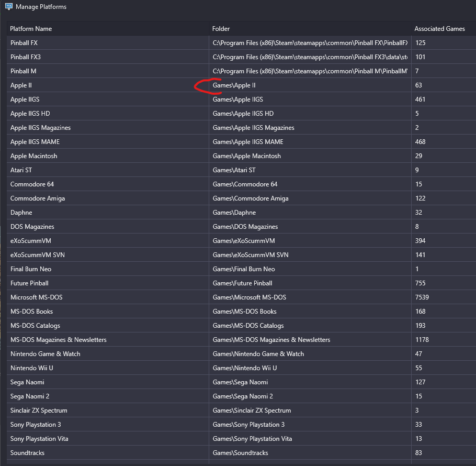Select the Nintendo Game & Watch platform name
This screenshot has height=466, width=476.
click(x=45, y=353)
